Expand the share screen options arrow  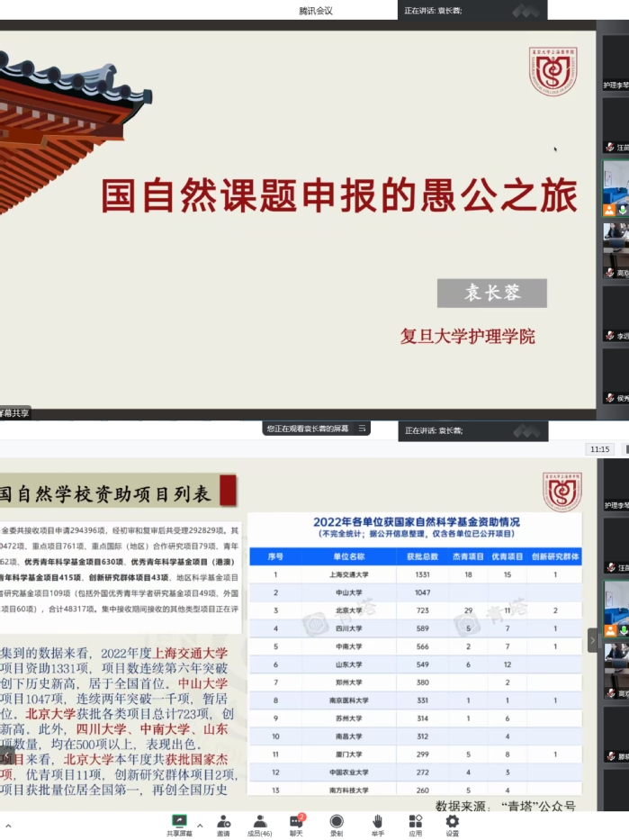click(200, 825)
